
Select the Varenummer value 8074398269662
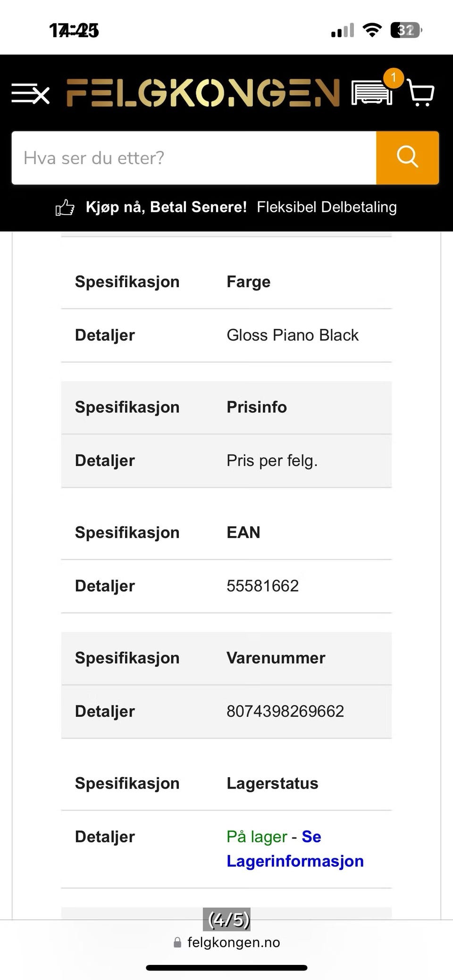pyautogui.click(x=285, y=711)
